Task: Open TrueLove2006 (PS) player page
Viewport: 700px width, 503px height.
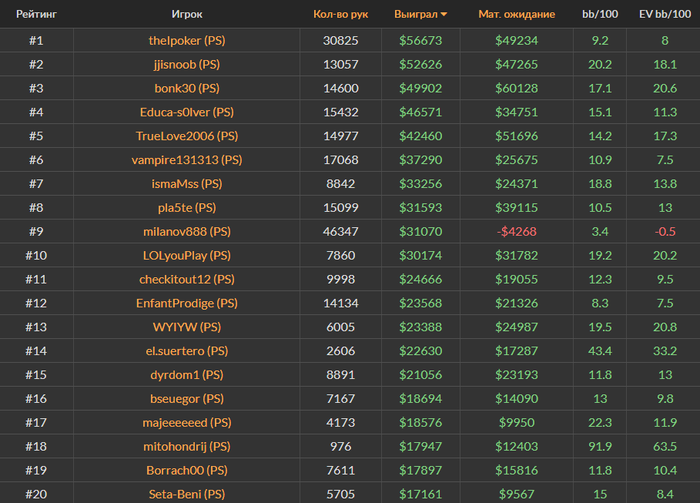Action: pyautogui.click(x=187, y=136)
